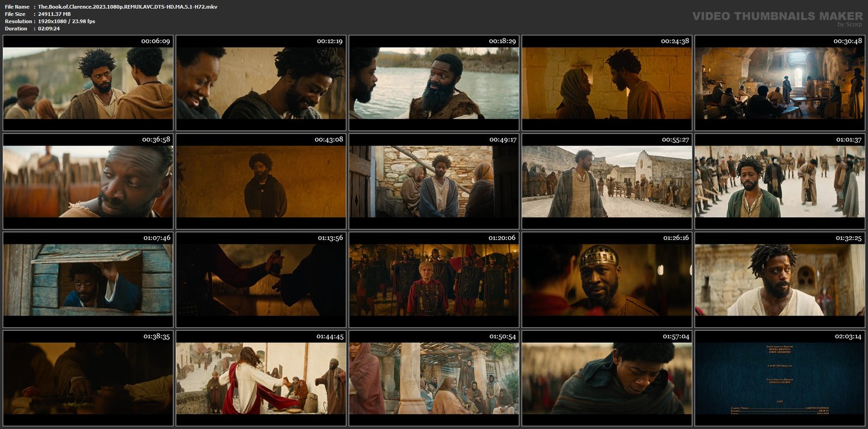Screen dimensions: 868x429
Task: Select the thumbnail stamped 00:06:09
Action: coord(88,83)
